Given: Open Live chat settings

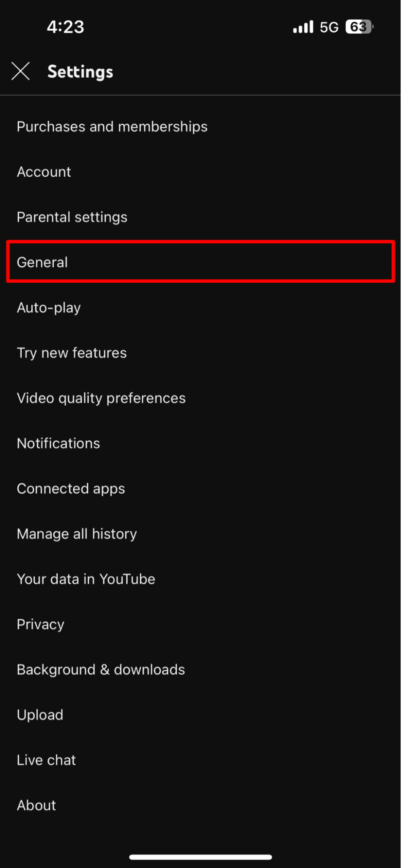Looking at the screenshot, I should (46, 759).
